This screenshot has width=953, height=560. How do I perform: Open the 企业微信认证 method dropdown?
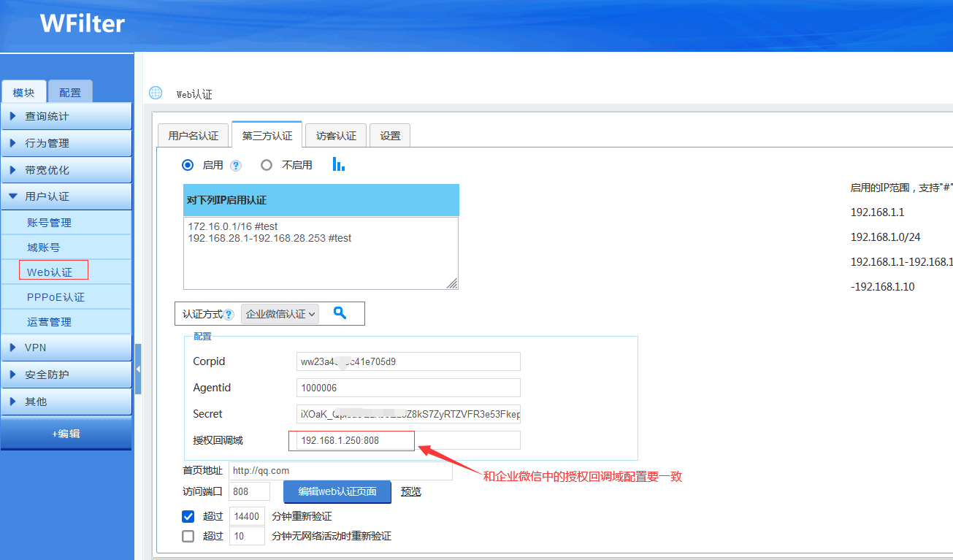[x=280, y=314]
